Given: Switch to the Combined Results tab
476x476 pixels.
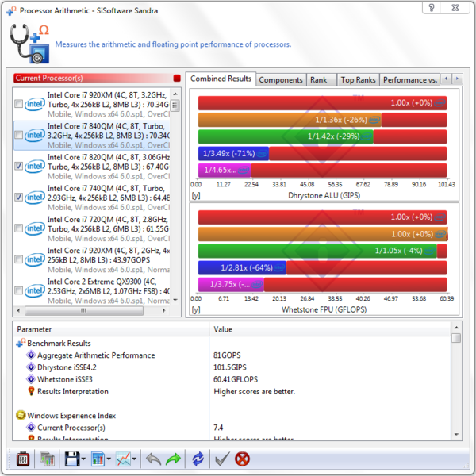Looking at the screenshot, I should [221, 79].
